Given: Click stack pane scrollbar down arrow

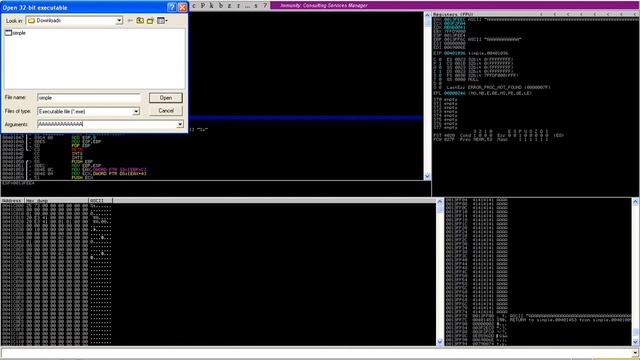Looking at the screenshot, I should [x=635, y=342].
